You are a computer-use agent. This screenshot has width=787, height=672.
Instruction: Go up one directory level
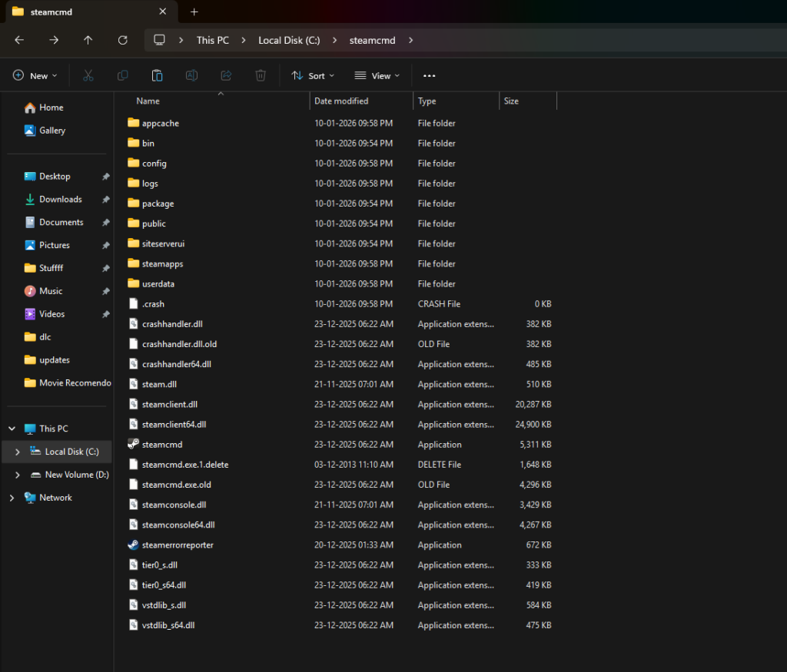(88, 40)
